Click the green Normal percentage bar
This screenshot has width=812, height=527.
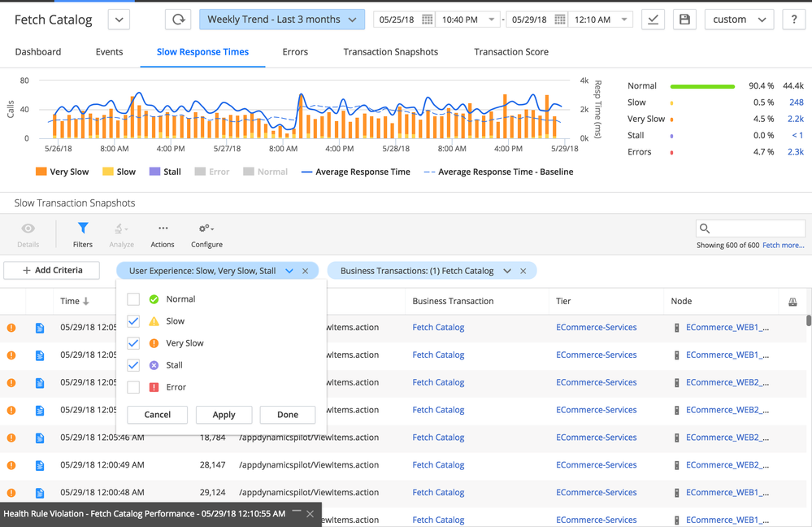(x=702, y=86)
